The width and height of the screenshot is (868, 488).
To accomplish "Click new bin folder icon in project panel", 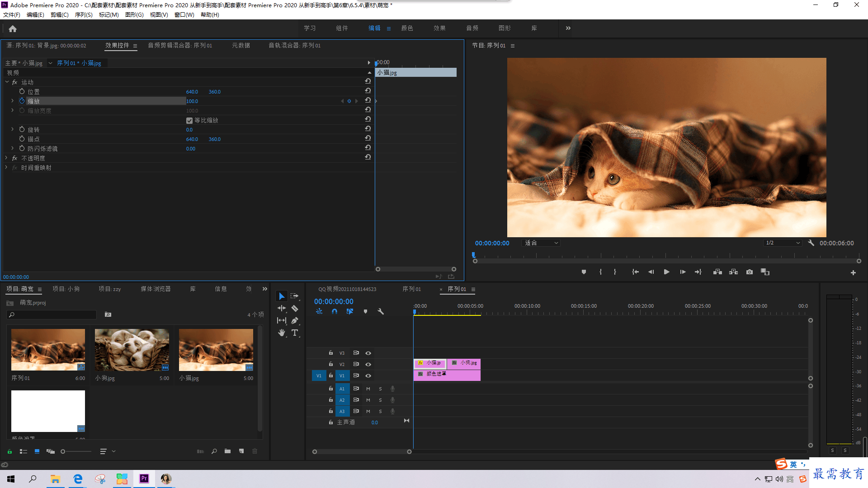I will point(227,451).
